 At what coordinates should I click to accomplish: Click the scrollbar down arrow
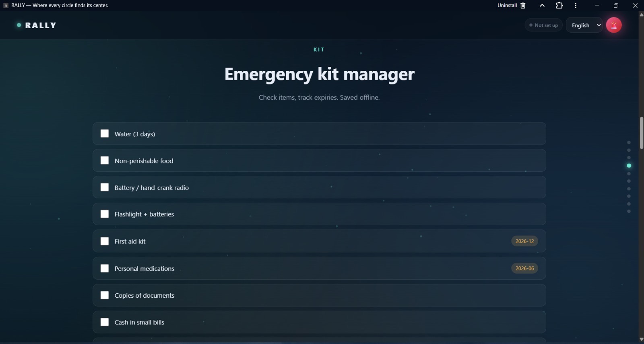(x=642, y=340)
